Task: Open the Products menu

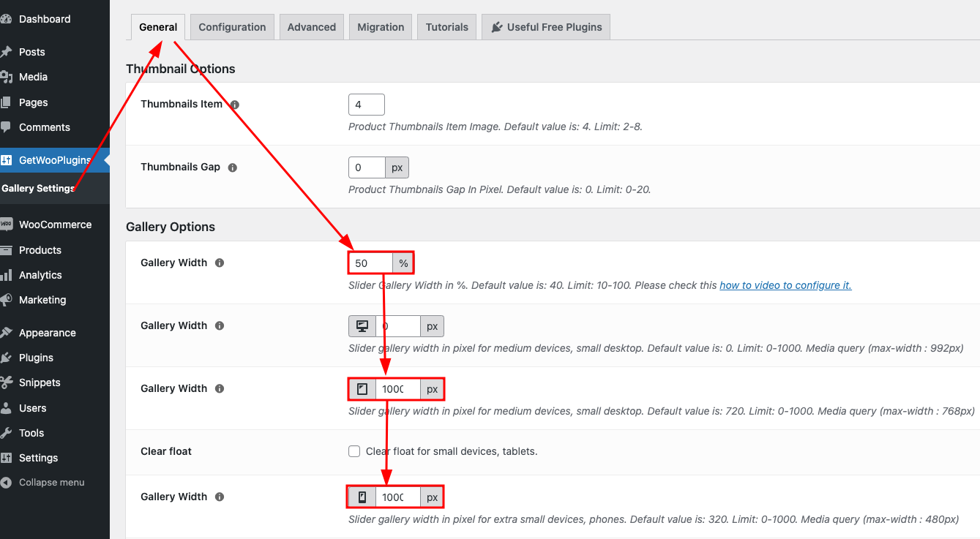Action: click(55, 250)
